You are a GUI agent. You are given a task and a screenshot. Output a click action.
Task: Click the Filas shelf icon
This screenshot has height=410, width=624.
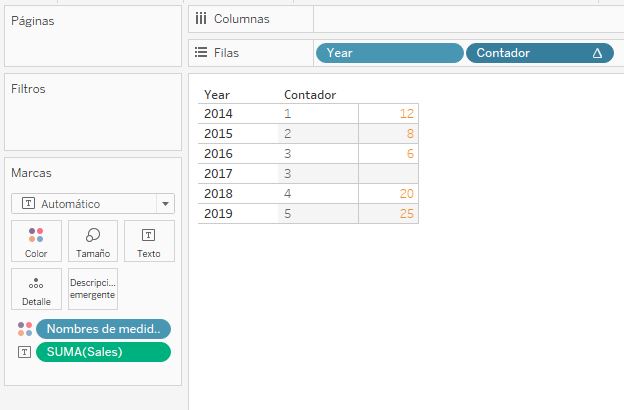201,53
